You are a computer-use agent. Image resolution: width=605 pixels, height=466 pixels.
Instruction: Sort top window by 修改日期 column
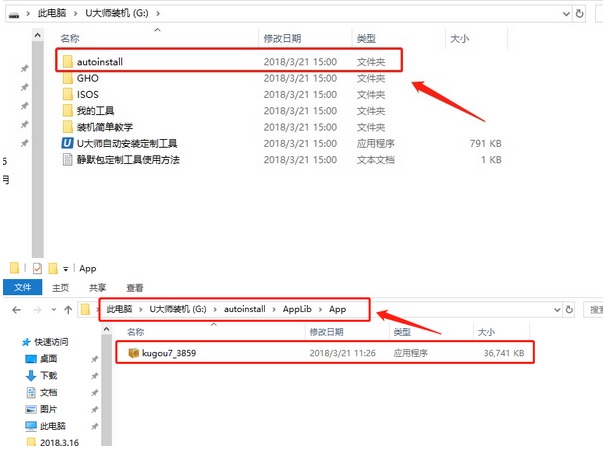coord(282,38)
